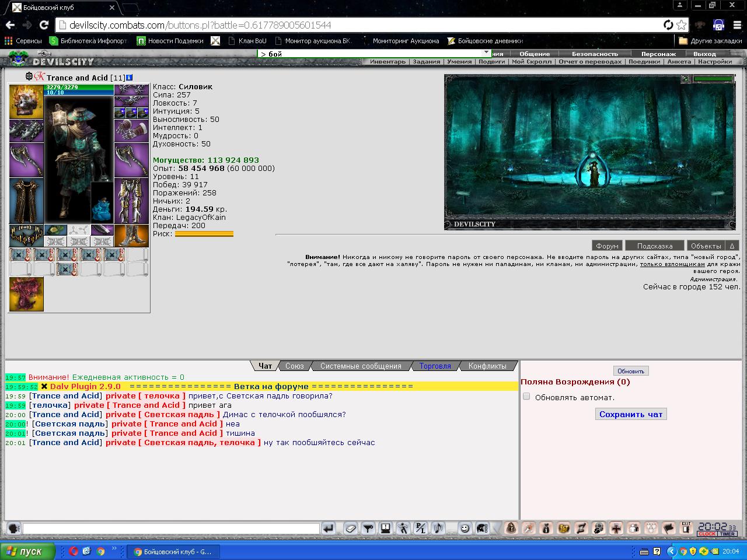Screen dimensions: 747x560
Task: Open the smiley emoticons picker
Action: (465, 528)
